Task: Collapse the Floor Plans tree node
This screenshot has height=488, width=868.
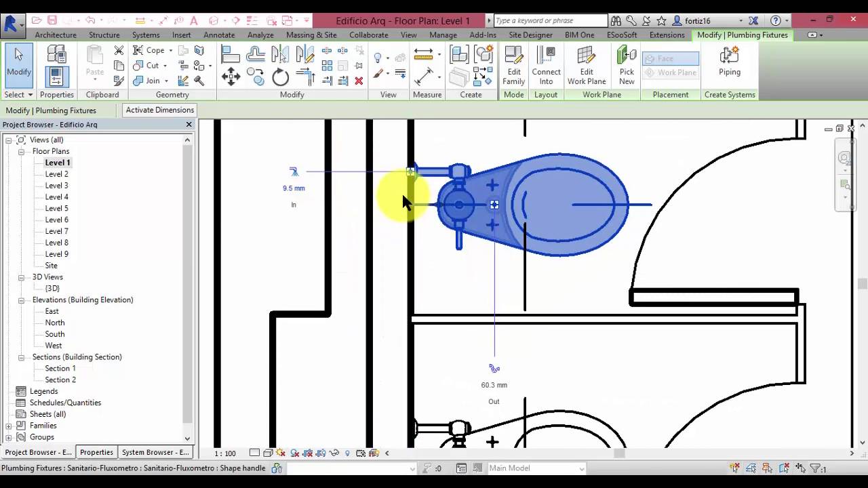Action: pyautogui.click(x=21, y=151)
